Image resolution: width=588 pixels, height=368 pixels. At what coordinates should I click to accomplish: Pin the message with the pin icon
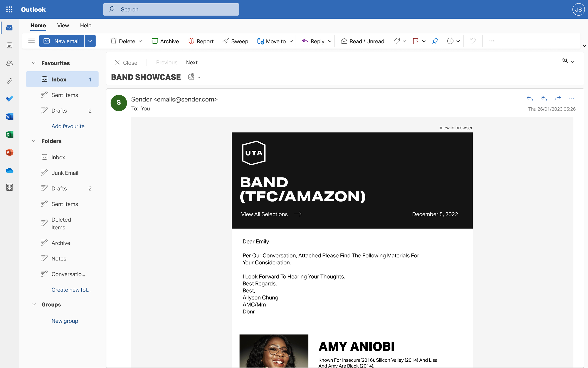click(435, 41)
